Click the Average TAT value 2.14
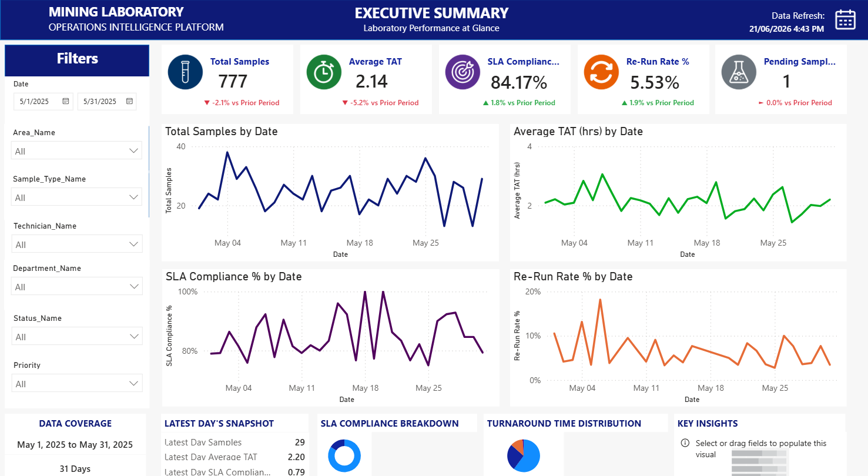The width and height of the screenshot is (868, 476). pyautogui.click(x=371, y=82)
